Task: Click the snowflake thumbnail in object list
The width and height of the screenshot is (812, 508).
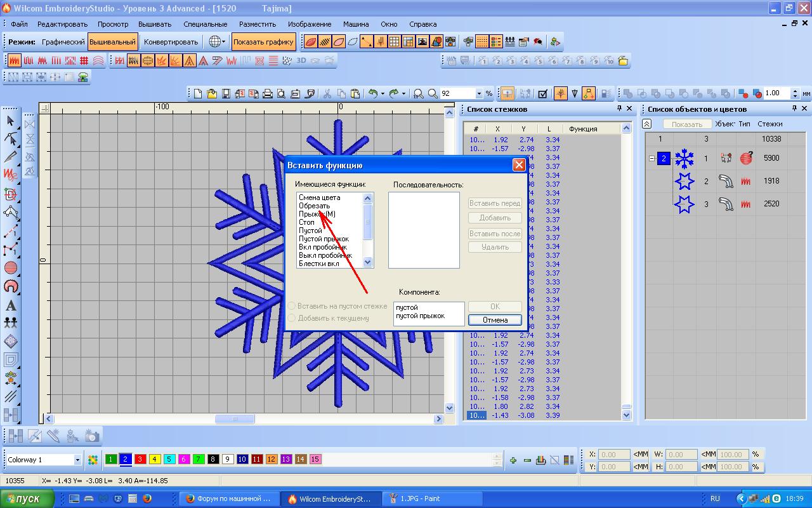Action: (x=684, y=158)
